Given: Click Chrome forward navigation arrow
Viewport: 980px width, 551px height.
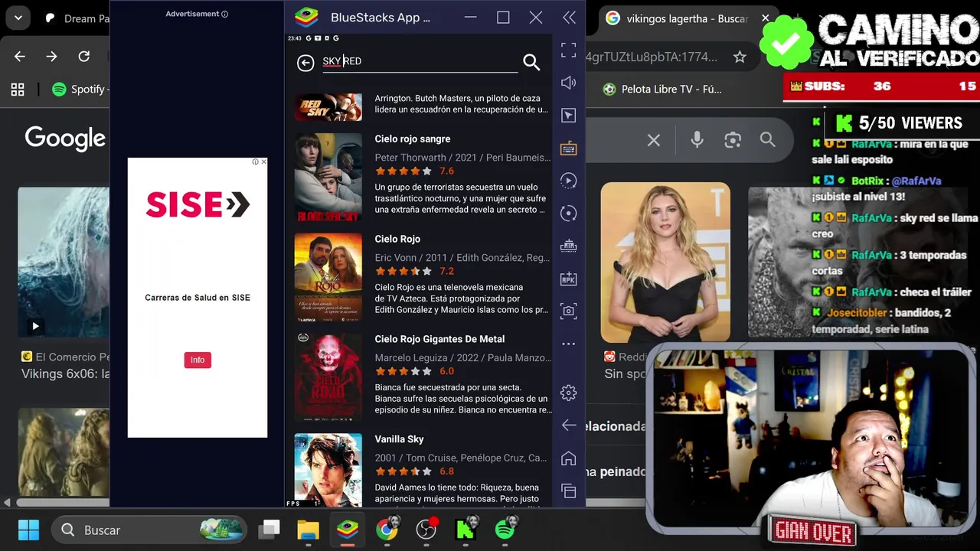Looking at the screenshot, I should 51,57.
